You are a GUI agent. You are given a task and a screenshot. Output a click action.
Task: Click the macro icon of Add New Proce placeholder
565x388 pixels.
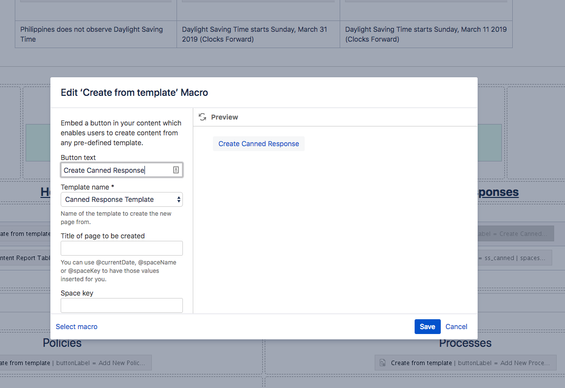(383, 363)
